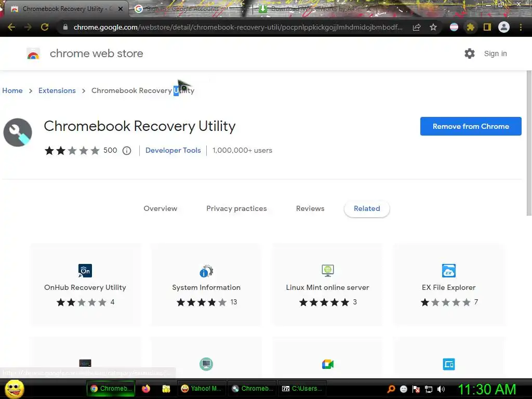The width and height of the screenshot is (532, 399).
Task: Click the Developer Tools category link
Action: [x=173, y=150]
